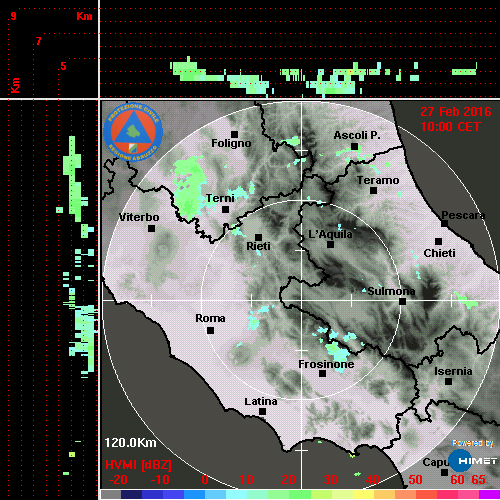The image size is (500, 500).
Task: Click the Ascoli P. marker square
Action: tap(355, 146)
